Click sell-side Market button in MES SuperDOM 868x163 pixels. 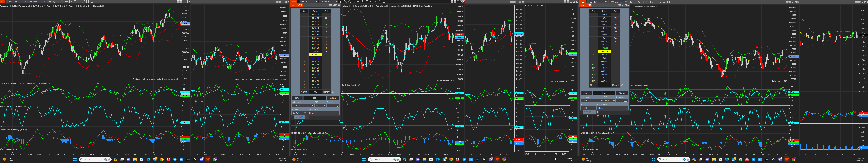pos(615,85)
